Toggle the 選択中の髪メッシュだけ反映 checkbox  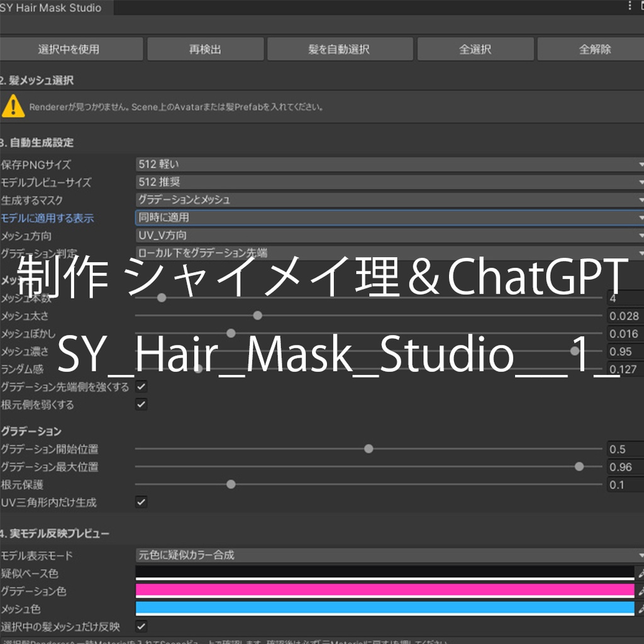point(142,626)
